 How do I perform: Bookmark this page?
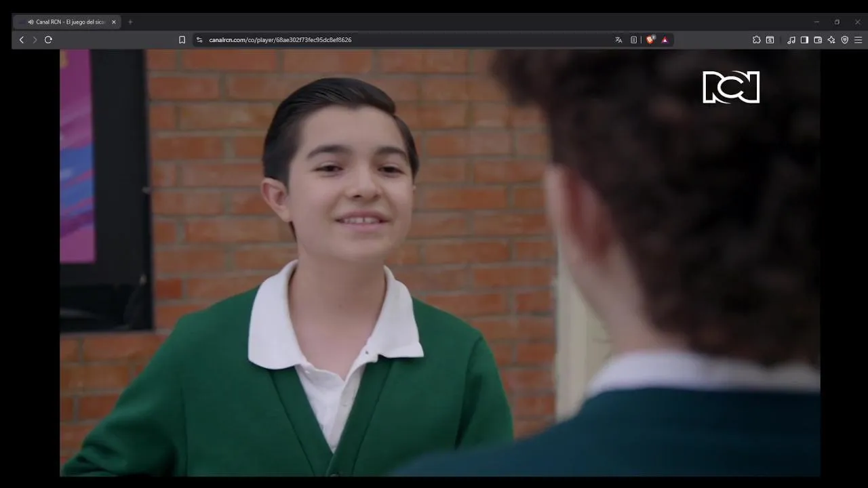(182, 40)
